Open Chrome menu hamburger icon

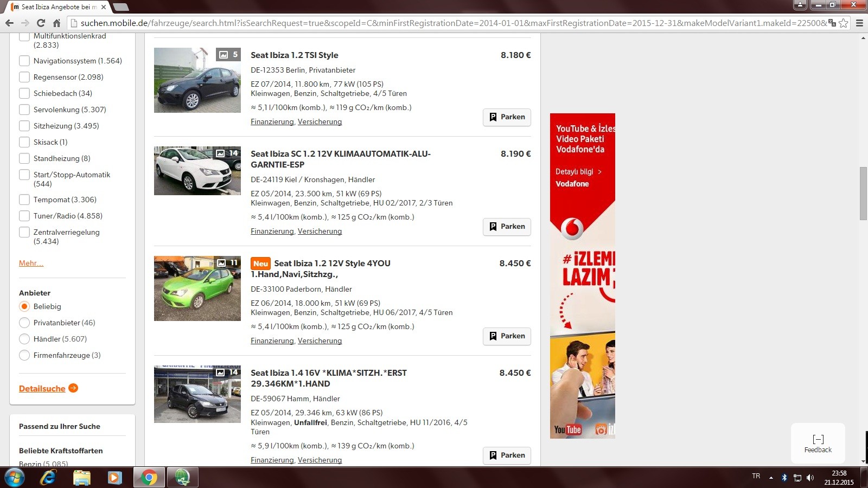(859, 23)
